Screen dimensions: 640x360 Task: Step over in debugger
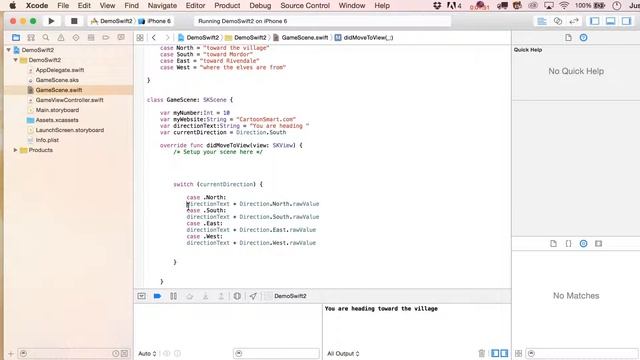pyautogui.click(x=190, y=296)
